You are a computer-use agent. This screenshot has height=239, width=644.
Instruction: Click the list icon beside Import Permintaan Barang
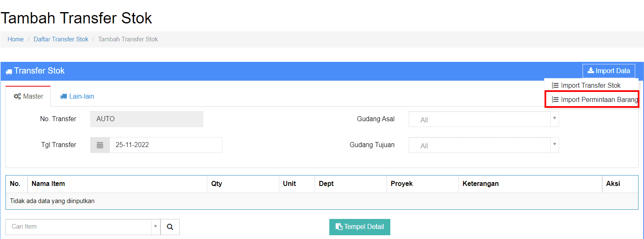pos(555,99)
